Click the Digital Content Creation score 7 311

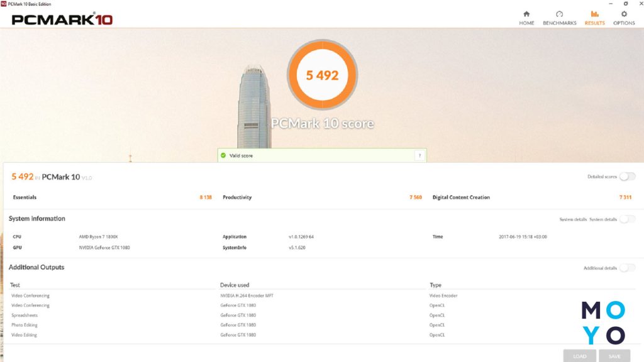(x=625, y=197)
